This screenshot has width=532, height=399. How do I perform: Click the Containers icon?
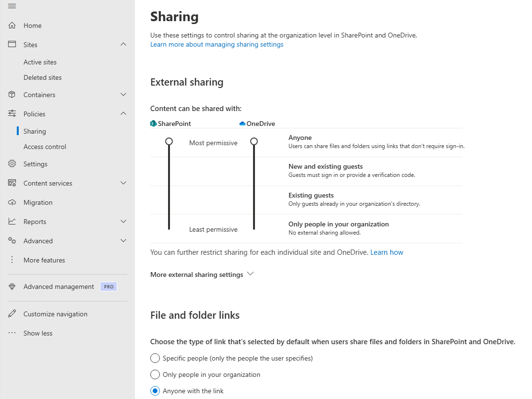pyautogui.click(x=12, y=94)
